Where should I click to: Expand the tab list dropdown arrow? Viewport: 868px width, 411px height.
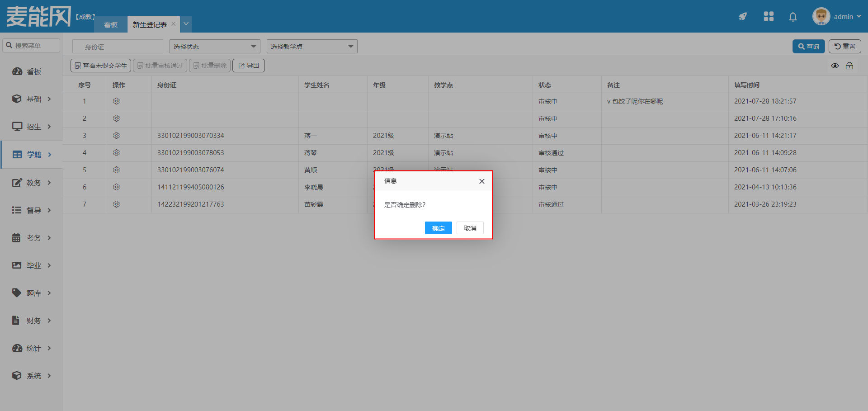pos(186,24)
